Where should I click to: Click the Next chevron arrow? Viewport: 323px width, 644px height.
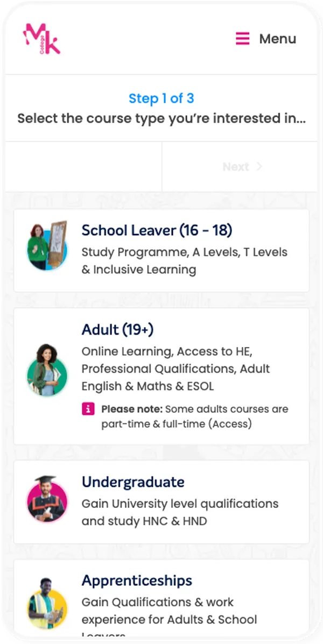click(x=259, y=166)
